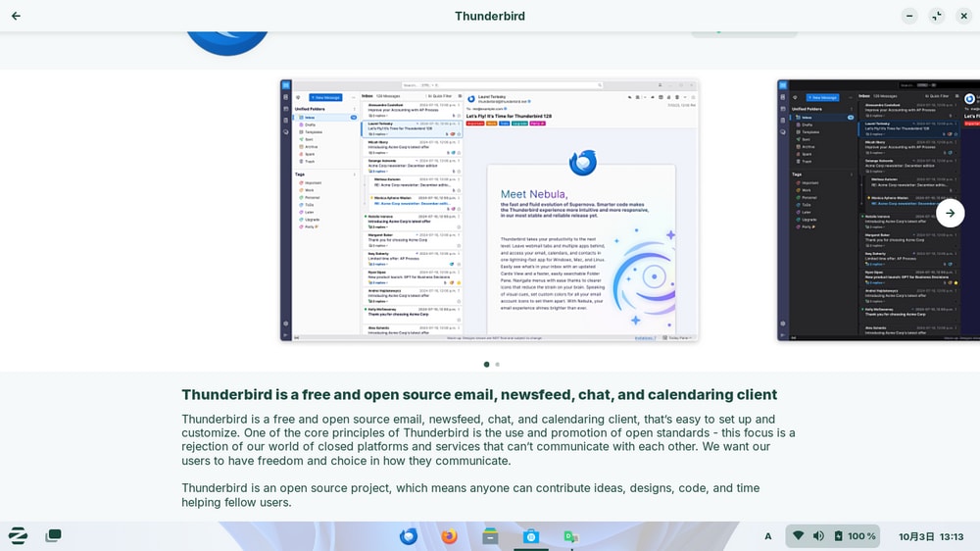980x551 pixels.
Task: Open the Zorin start menu
Action: click(x=18, y=535)
